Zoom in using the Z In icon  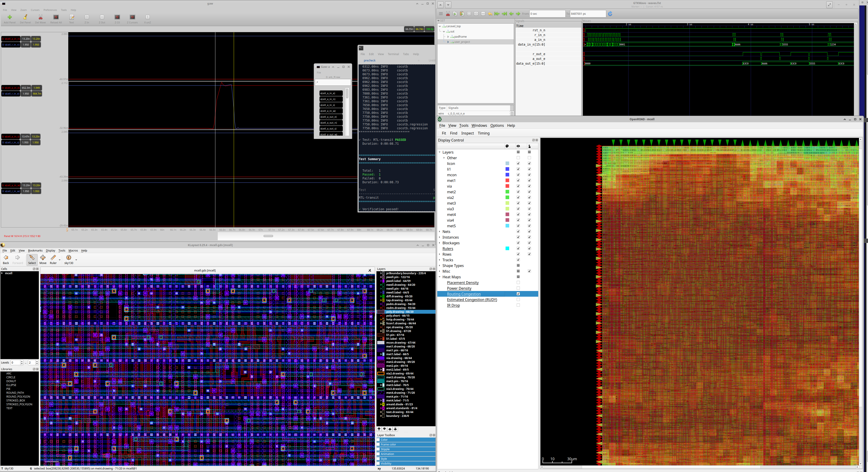tap(87, 17)
